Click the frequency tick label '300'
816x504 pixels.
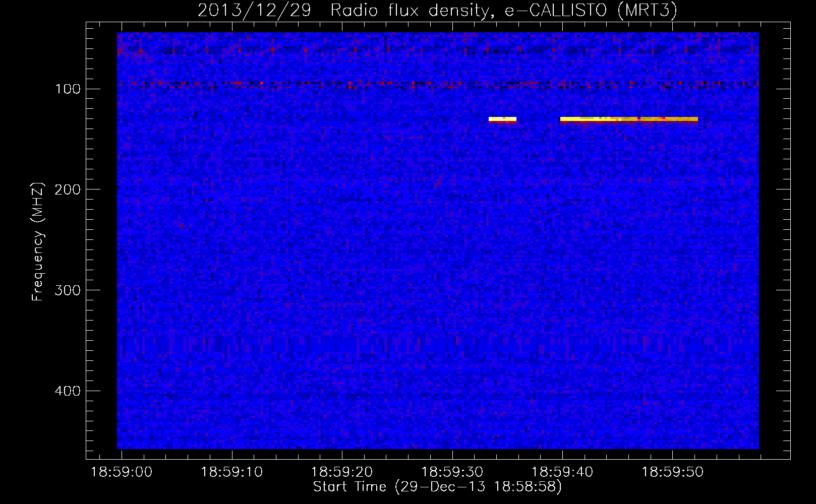68,290
